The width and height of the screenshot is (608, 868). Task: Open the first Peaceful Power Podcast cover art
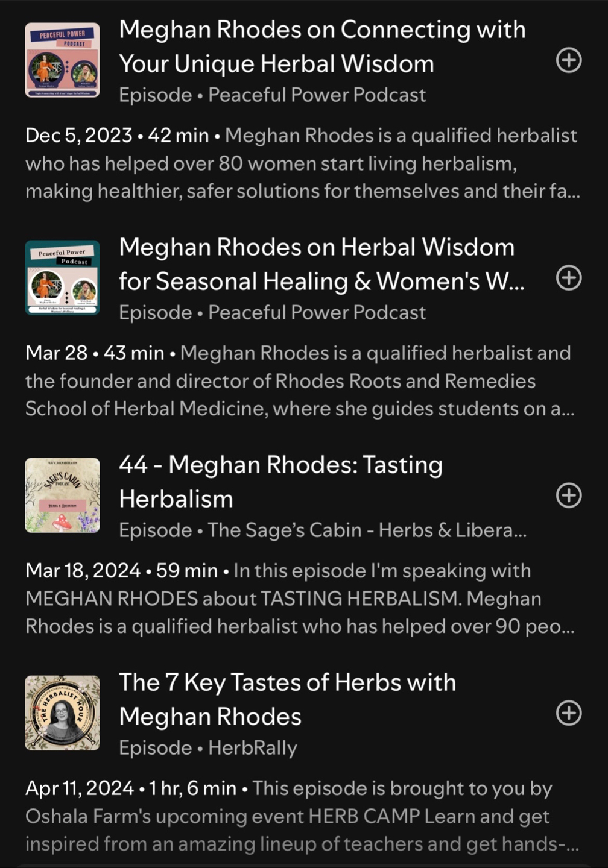(x=62, y=60)
